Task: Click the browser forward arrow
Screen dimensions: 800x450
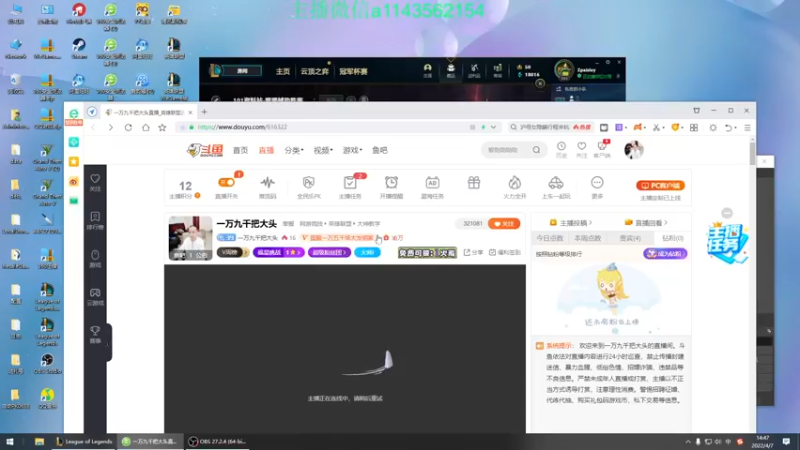Action: (110, 127)
